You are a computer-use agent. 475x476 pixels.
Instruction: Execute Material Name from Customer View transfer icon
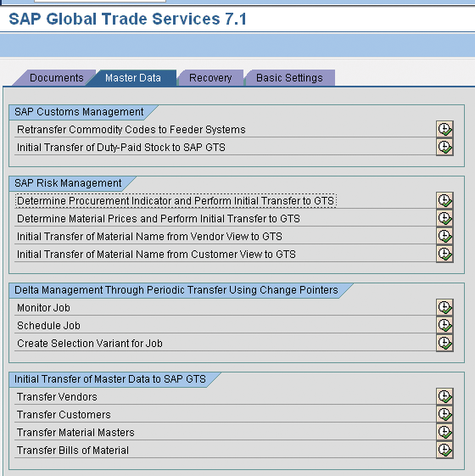tap(444, 254)
